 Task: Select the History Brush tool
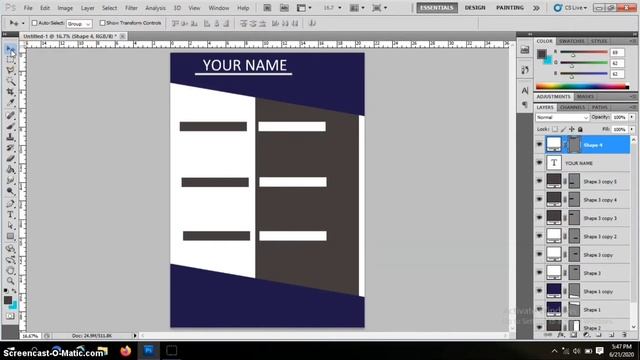pyautogui.click(x=10, y=147)
